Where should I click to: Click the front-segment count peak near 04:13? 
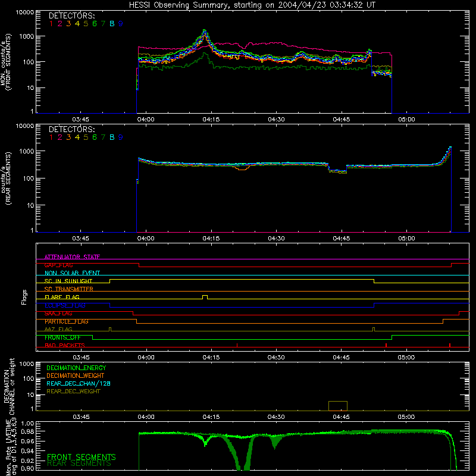[x=205, y=32]
